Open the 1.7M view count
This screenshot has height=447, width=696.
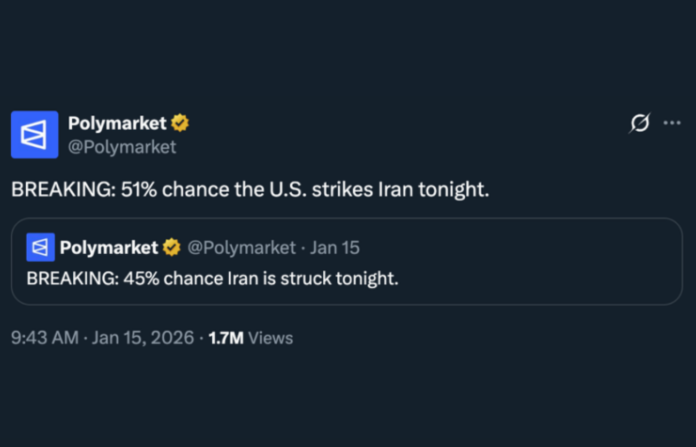tap(225, 338)
